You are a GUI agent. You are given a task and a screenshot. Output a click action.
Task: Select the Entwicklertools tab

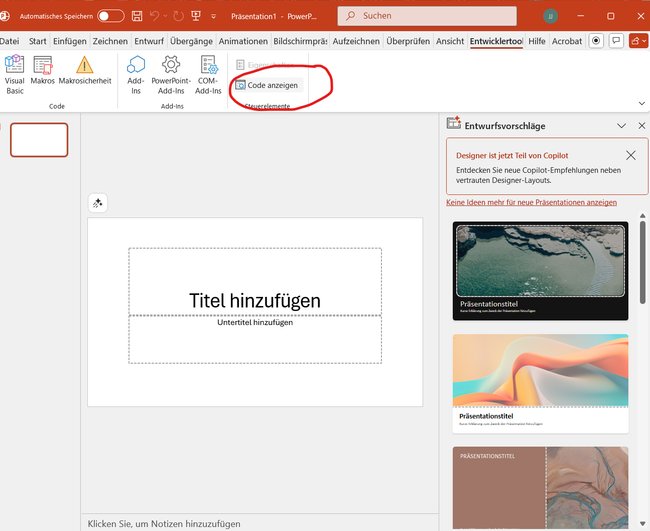pyautogui.click(x=496, y=41)
